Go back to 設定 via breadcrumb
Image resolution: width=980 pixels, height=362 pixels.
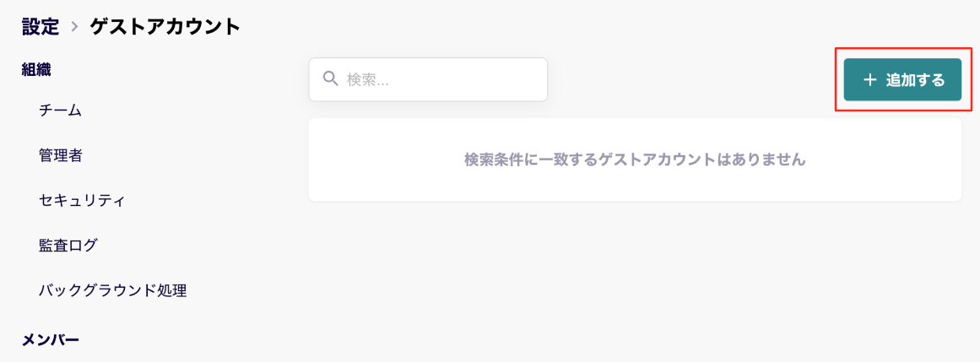click(x=40, y=27)
